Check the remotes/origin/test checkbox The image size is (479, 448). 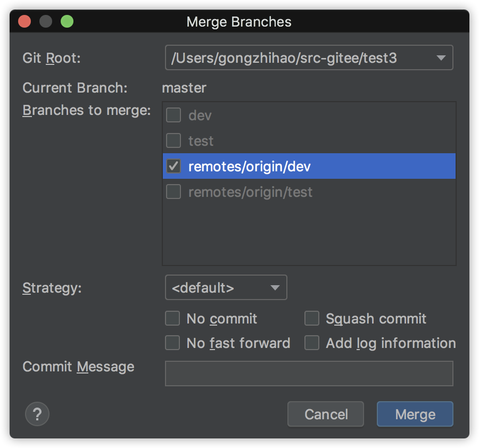[174, 192]
